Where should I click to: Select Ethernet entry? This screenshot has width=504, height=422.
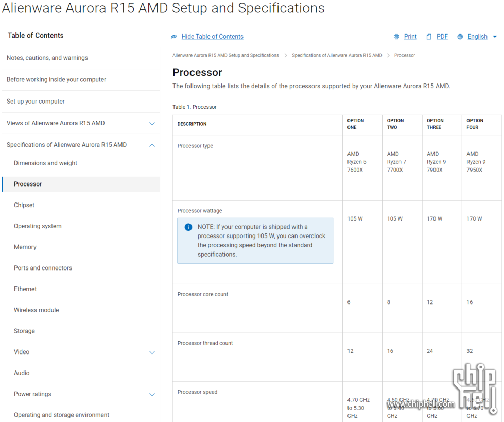(x=25, y=289)
